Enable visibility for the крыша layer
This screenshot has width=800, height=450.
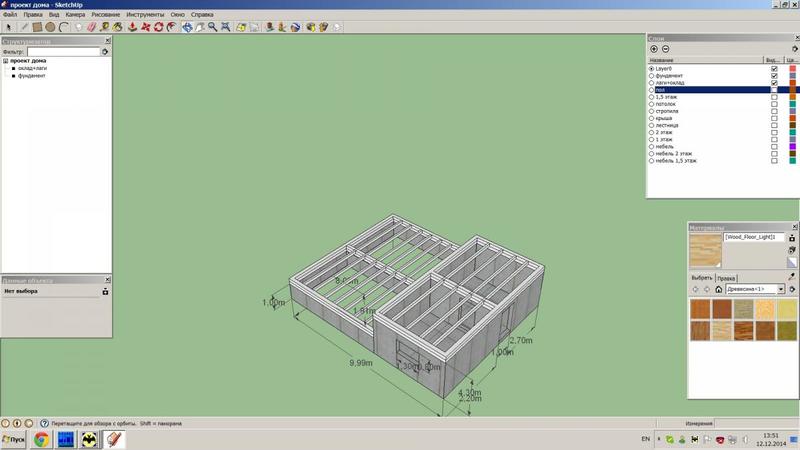click(x=774, y=118)
